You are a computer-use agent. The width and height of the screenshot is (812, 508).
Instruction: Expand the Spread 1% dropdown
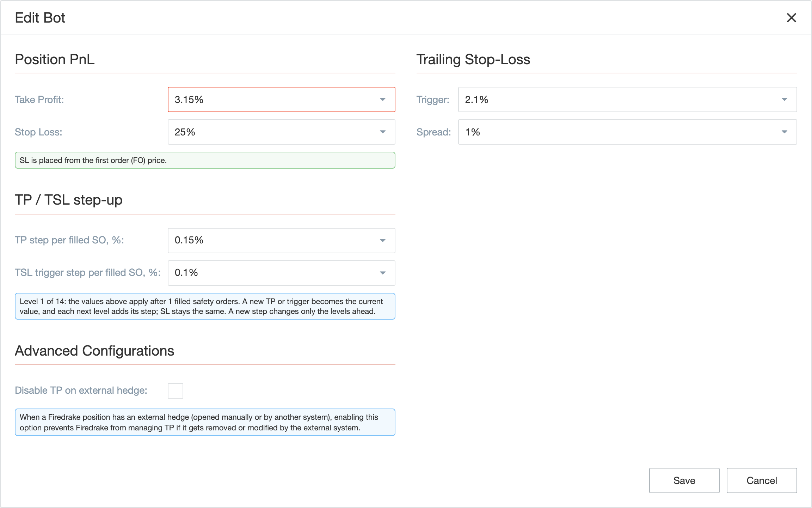(x=627, y=132)
